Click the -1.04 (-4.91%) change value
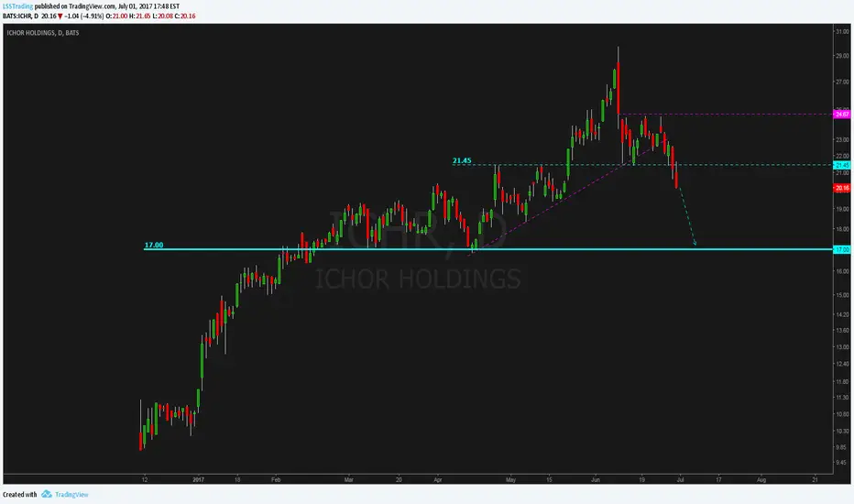Viewport: 854px width, 504px height. tap(84, 16)
